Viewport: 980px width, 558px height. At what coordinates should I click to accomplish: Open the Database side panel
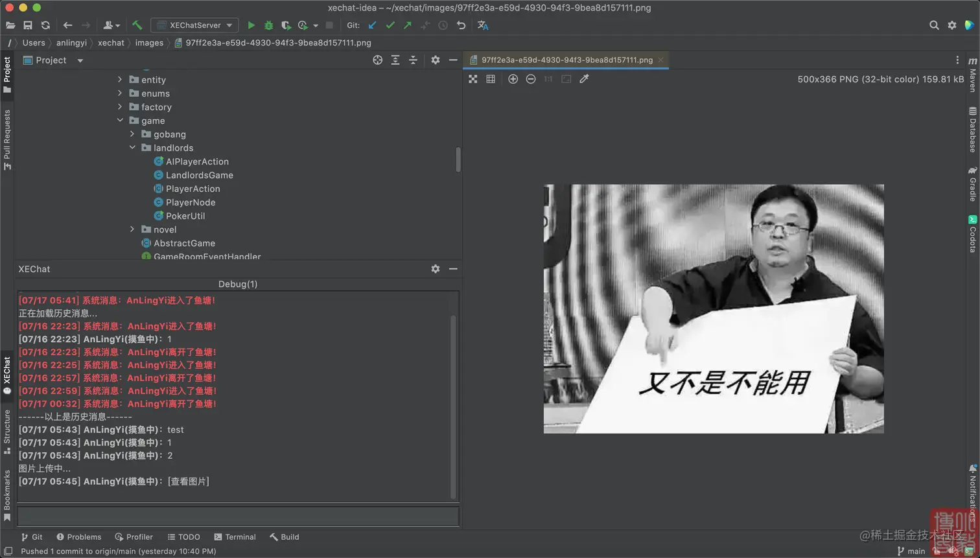click(x=972, y=130)
